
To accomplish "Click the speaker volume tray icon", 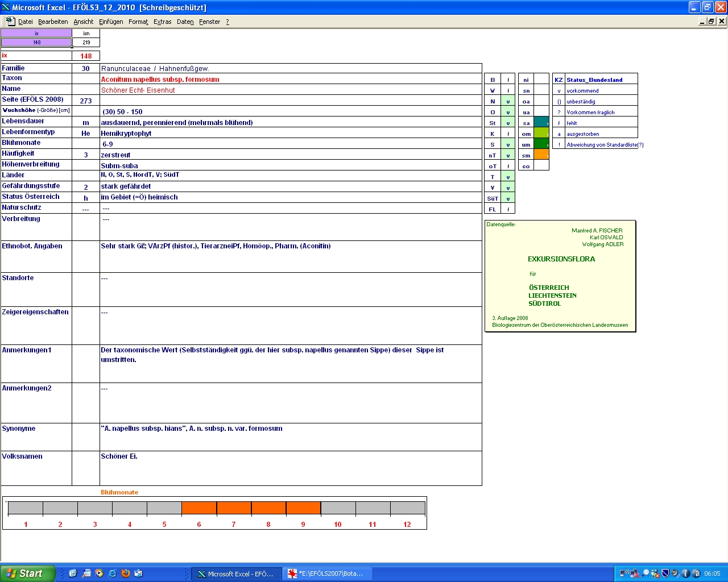I will tap(675, 573).
